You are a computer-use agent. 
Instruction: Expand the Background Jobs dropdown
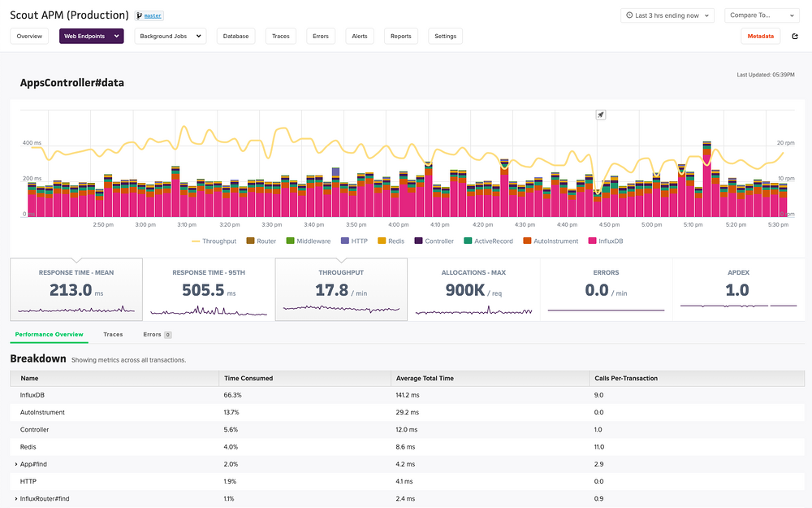click(171, 37)
